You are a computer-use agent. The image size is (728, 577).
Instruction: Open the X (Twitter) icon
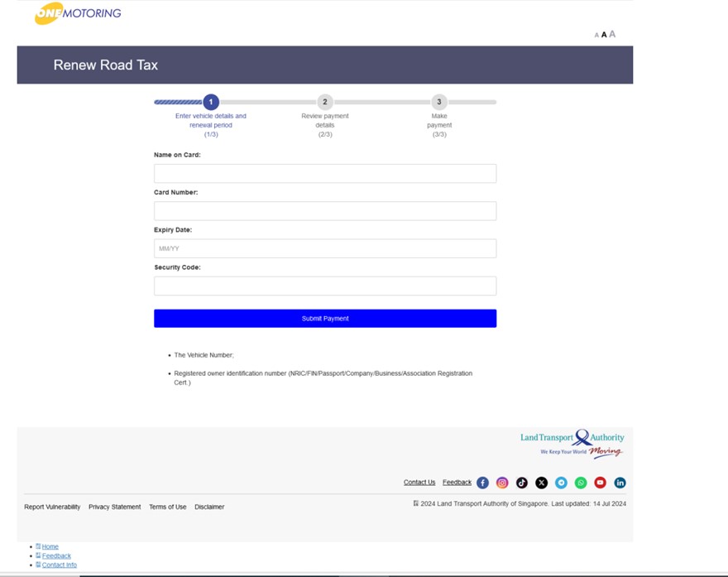point(541,482)
